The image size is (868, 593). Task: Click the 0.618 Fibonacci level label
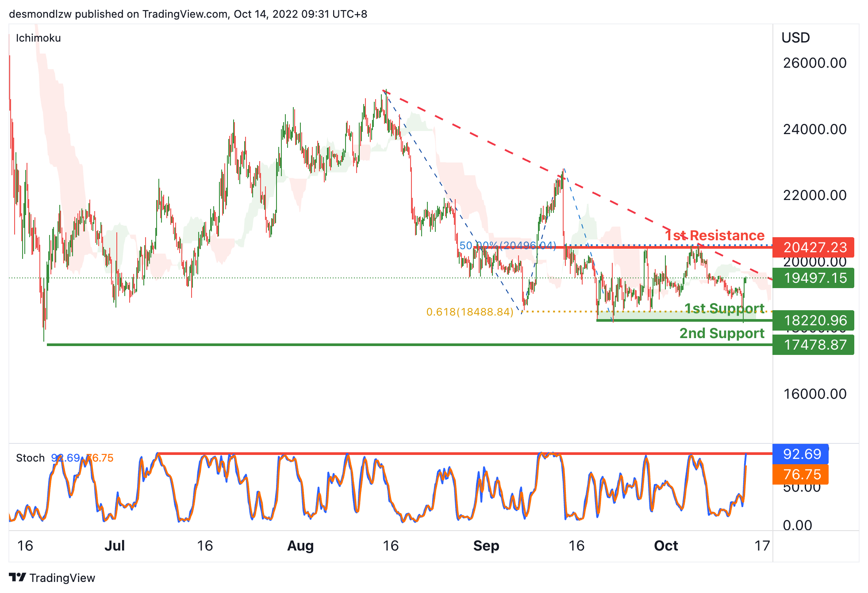(x=470, y=312)
